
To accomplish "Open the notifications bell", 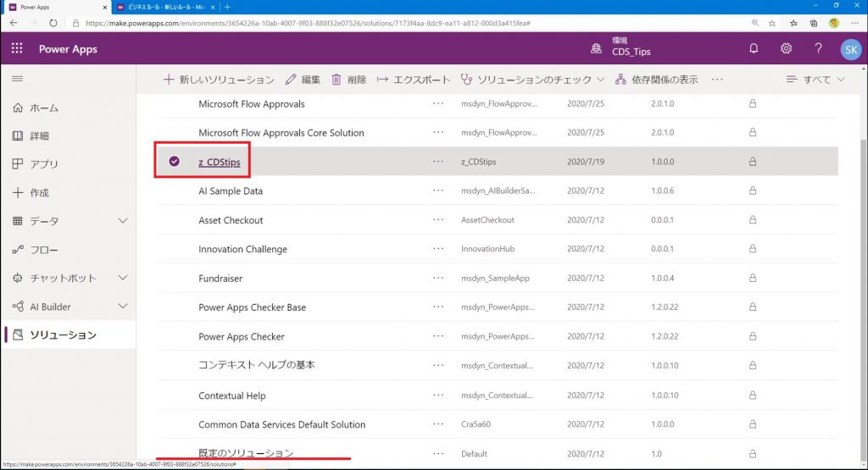I will (754, 48).
